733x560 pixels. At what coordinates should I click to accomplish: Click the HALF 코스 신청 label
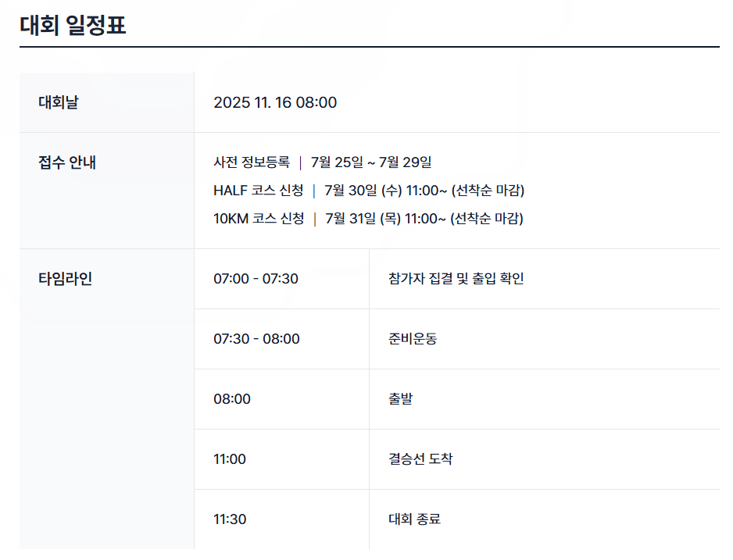pyautogui.click(x=259, y=191)
